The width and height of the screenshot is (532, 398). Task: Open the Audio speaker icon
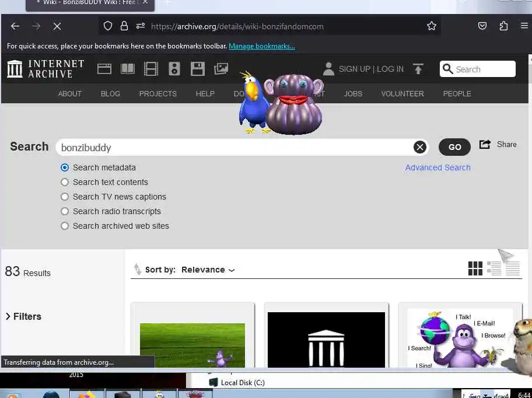[174, 69]
